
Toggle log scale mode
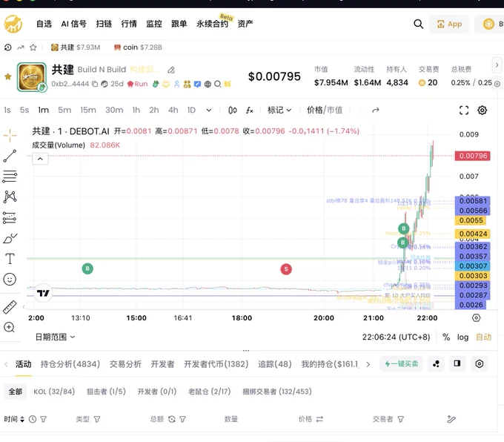462,337
